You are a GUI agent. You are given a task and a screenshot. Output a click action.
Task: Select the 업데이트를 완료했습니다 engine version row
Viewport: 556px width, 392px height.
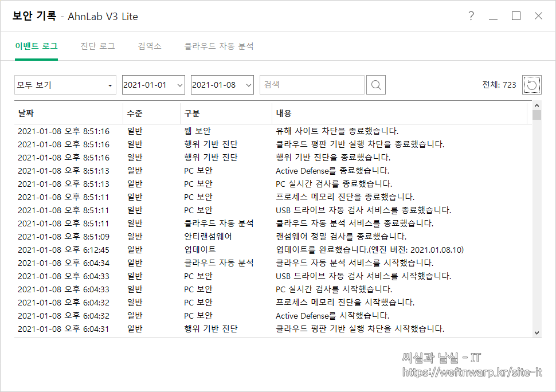[x=273, y=250]
